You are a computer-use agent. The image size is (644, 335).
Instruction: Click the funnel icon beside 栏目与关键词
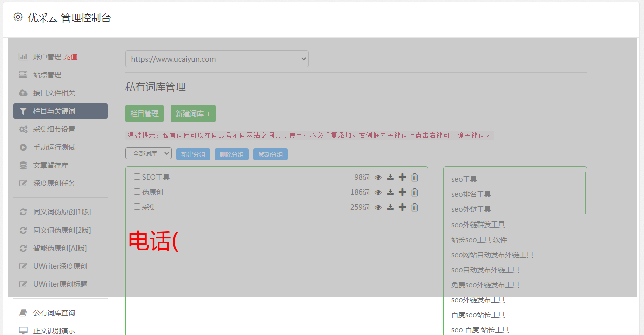click(x=23, y=111)
